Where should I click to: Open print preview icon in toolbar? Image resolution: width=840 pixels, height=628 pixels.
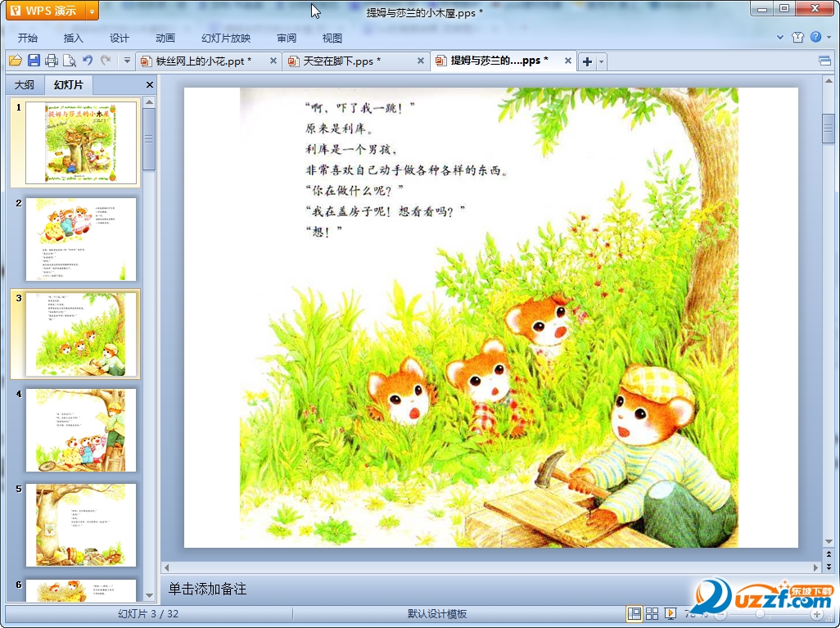(x=70, y=61)
